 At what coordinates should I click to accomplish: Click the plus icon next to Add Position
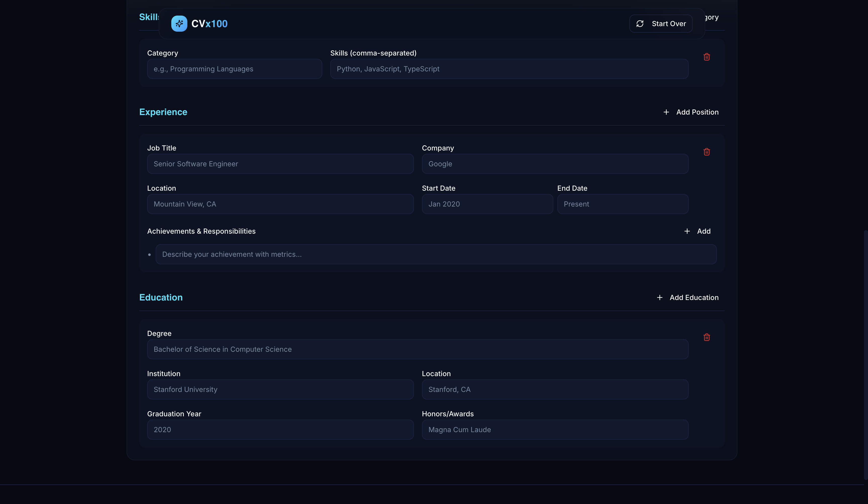click(666, 112)
